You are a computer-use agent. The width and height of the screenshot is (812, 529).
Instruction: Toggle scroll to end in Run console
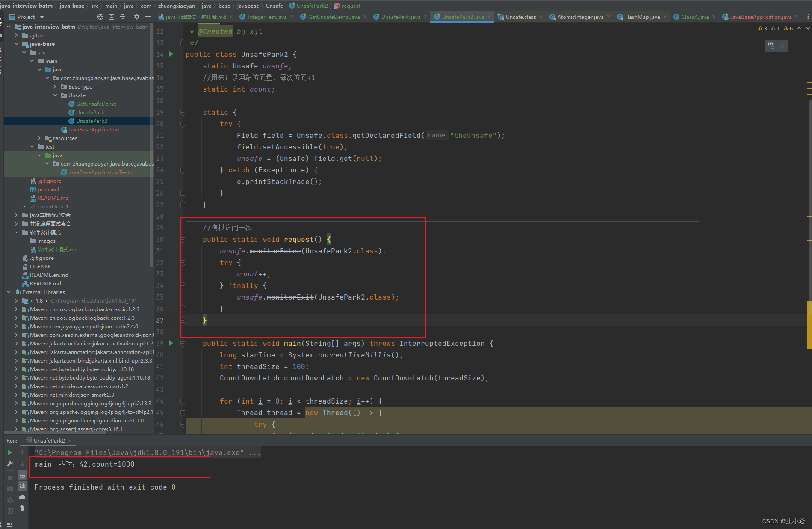[22, 486]
